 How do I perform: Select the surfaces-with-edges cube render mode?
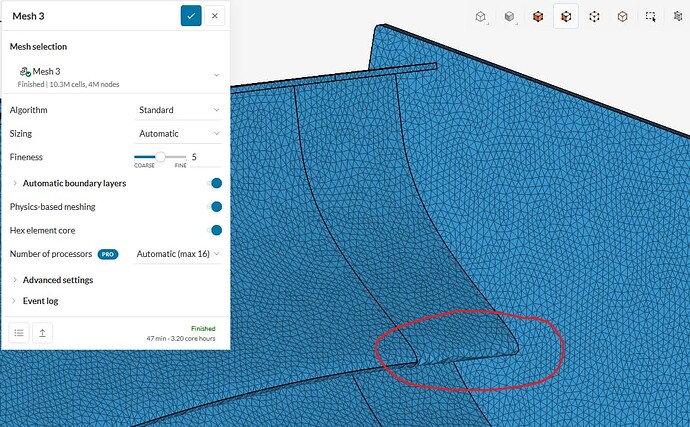[x=566, y=17]
